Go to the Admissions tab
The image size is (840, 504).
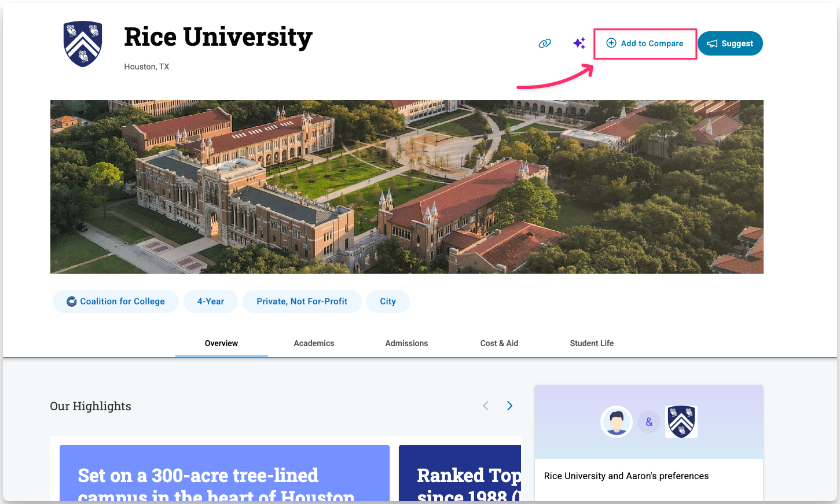406,343
